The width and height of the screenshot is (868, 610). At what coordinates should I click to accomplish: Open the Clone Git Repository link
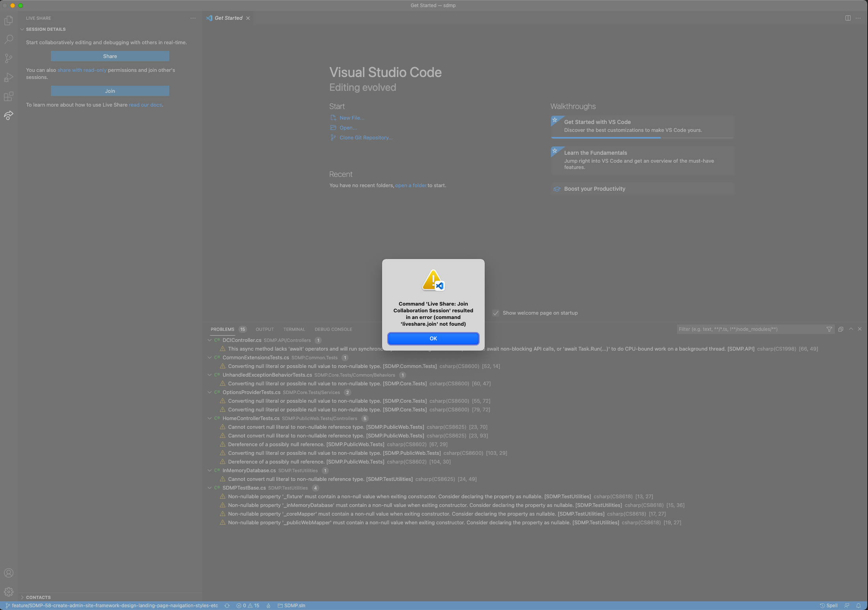tap(365, 137)
